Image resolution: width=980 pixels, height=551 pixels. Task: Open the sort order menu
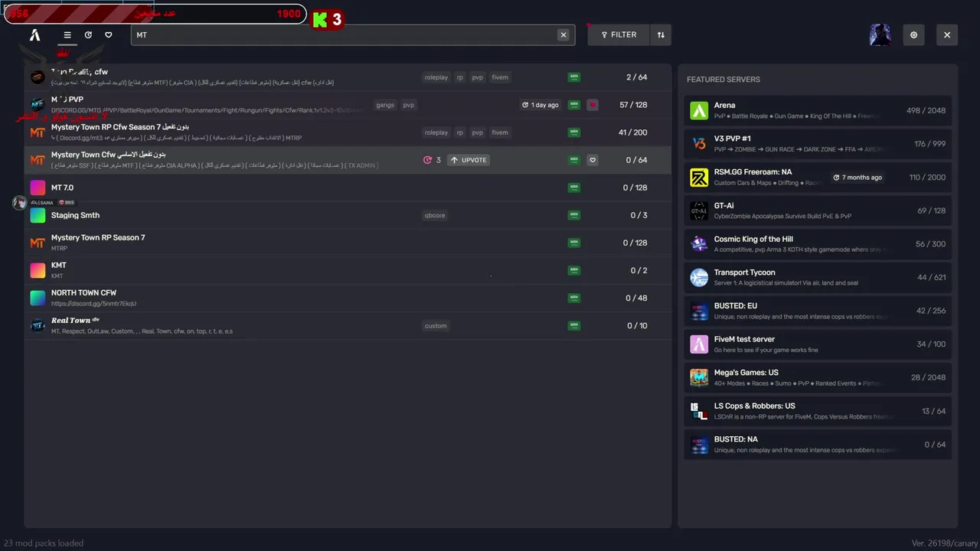(661, 34)
